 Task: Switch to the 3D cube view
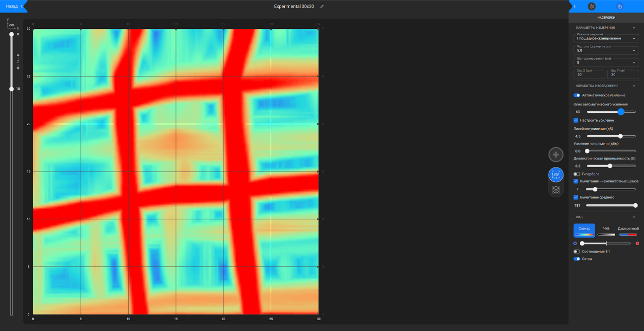[556, 190]
